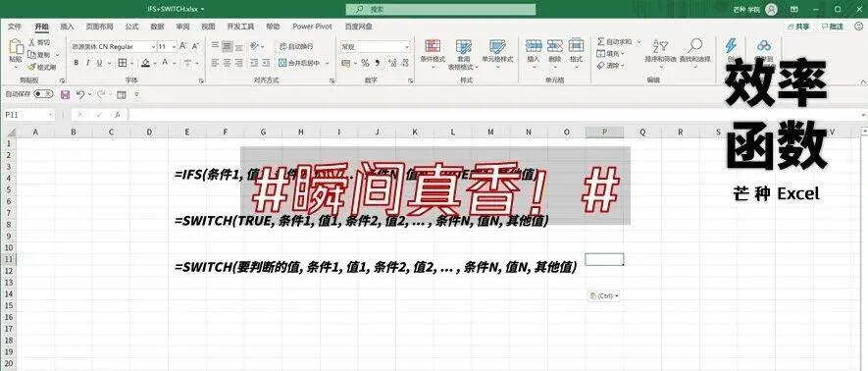
Task: Open the font size combo box
Action: [167, 47]
